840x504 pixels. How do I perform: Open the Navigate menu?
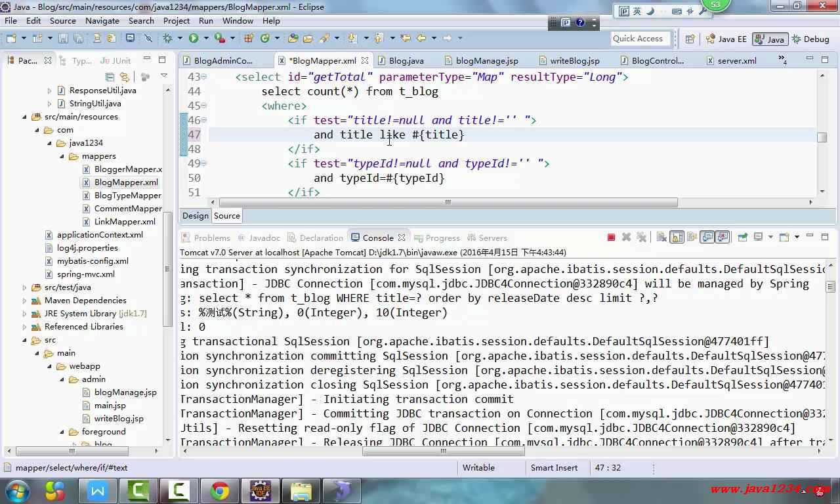(x=102, y=20)
